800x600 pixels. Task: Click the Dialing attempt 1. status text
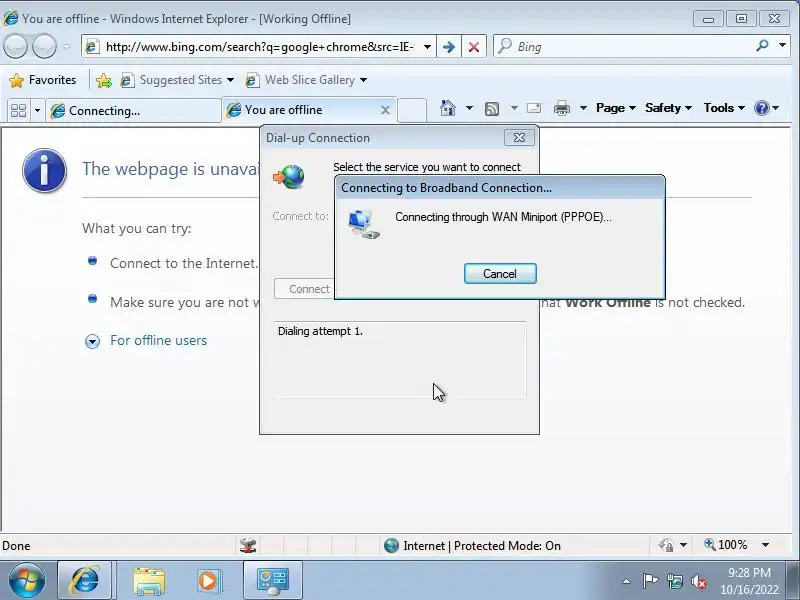coord(320,331)
